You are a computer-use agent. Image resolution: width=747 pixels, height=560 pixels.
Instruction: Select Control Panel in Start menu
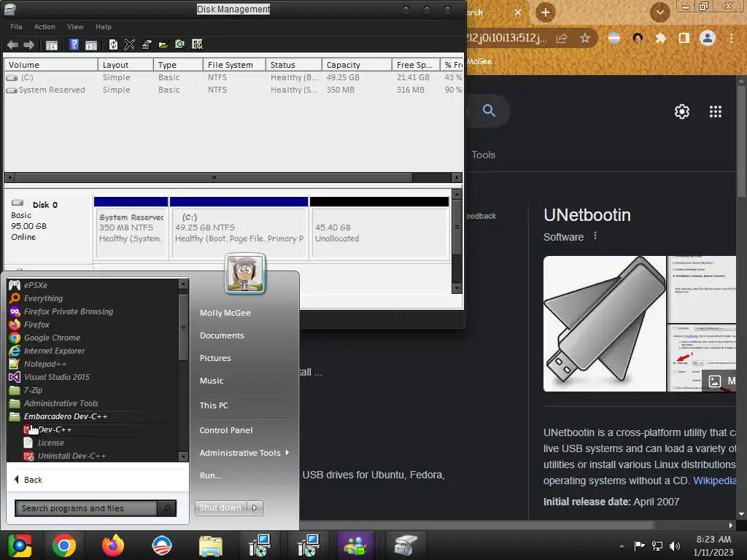coord(226,430)
